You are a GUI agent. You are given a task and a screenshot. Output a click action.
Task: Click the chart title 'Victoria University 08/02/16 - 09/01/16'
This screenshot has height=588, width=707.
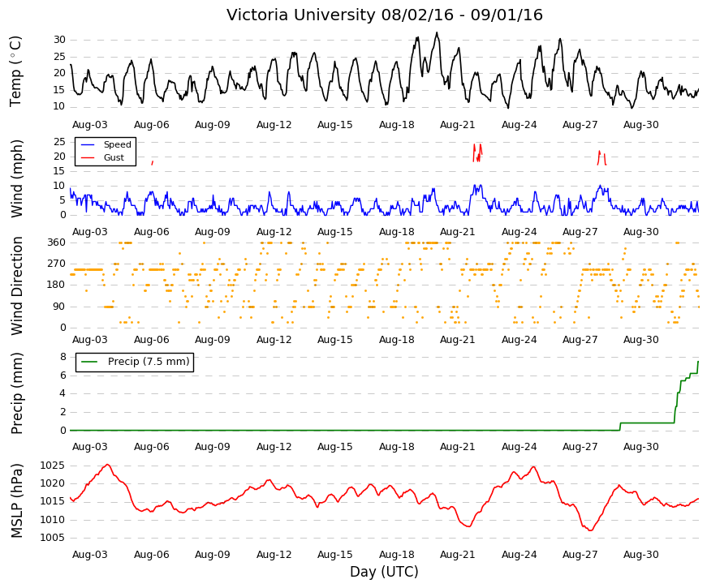384,15
